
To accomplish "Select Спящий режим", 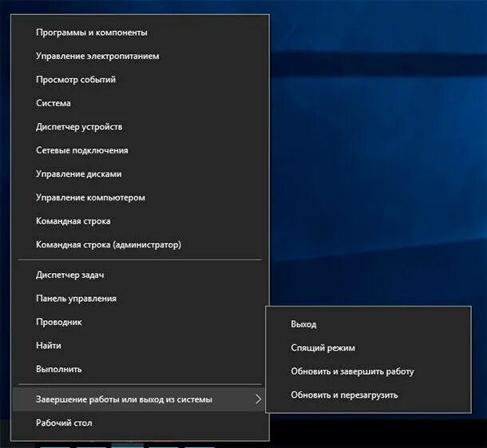I will [x=368, y=348].
